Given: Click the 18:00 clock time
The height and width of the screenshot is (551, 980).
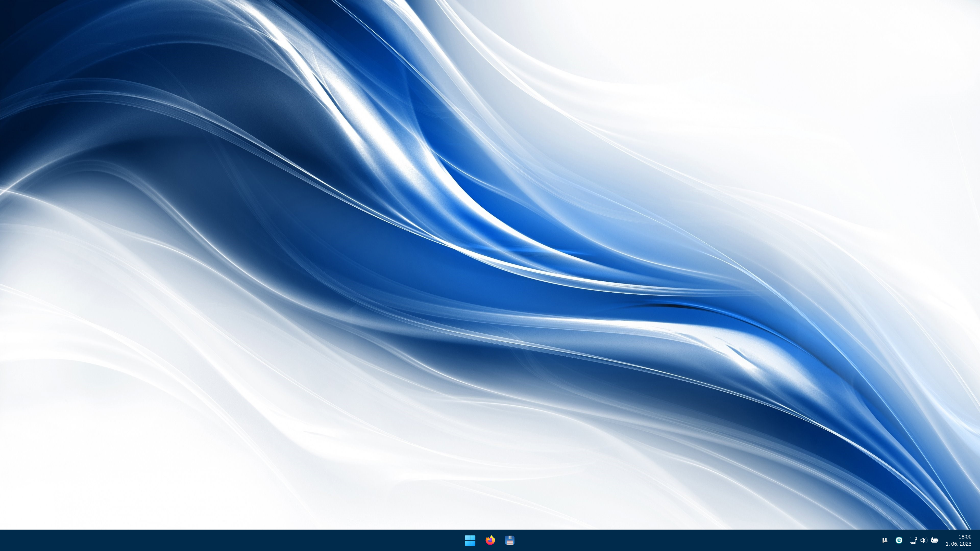Looking at the screenshot, I should 965,536.
